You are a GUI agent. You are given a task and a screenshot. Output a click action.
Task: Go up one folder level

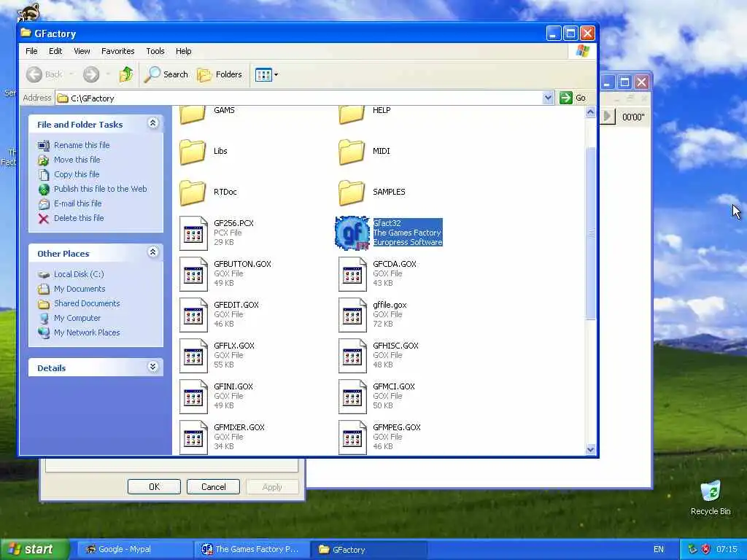click(126, 74)
